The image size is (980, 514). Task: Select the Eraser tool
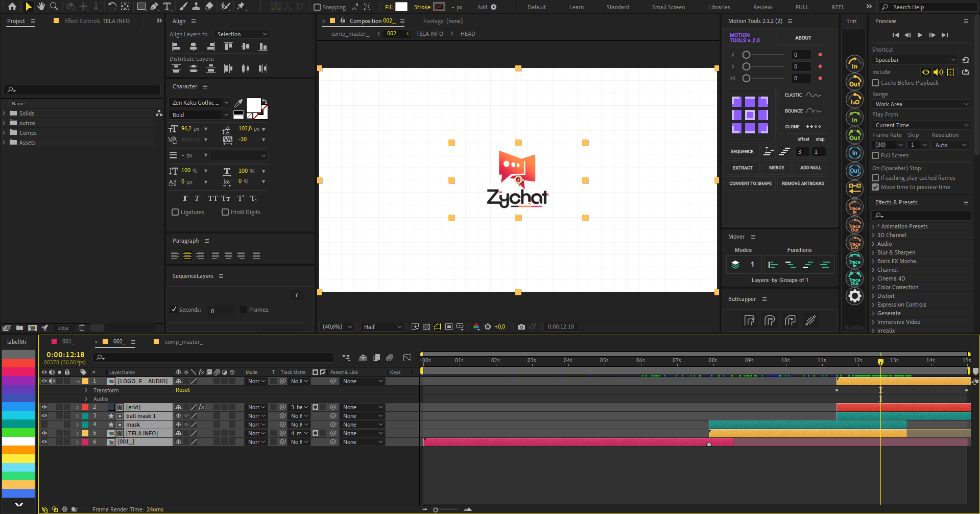point(209,7)
